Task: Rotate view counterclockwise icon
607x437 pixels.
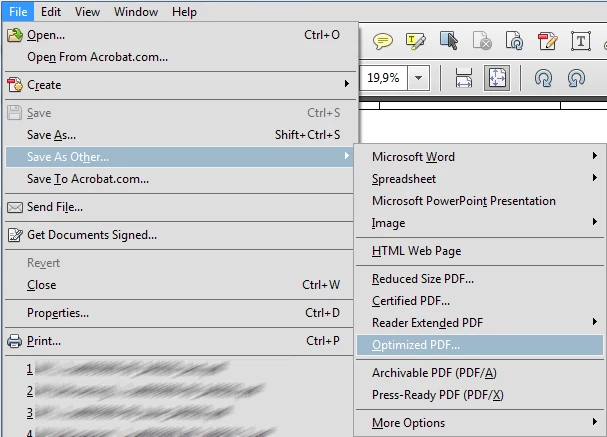Action: click(x=576, y=78)
